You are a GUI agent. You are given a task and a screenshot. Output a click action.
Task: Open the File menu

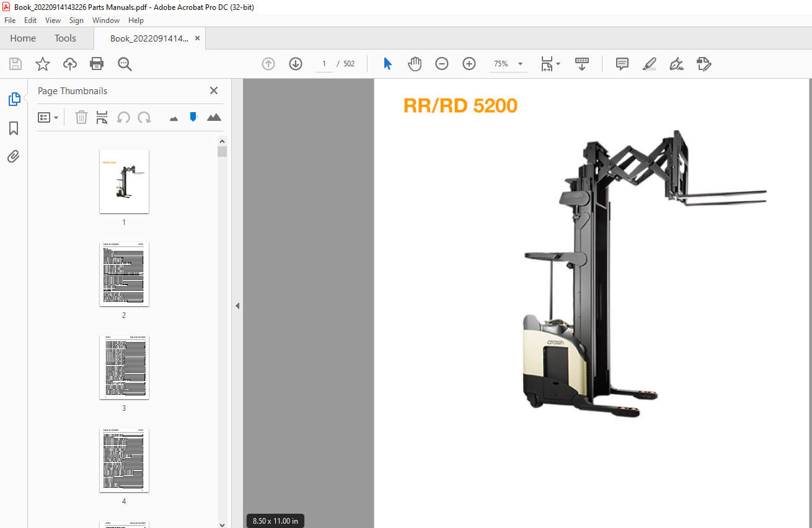10,20
